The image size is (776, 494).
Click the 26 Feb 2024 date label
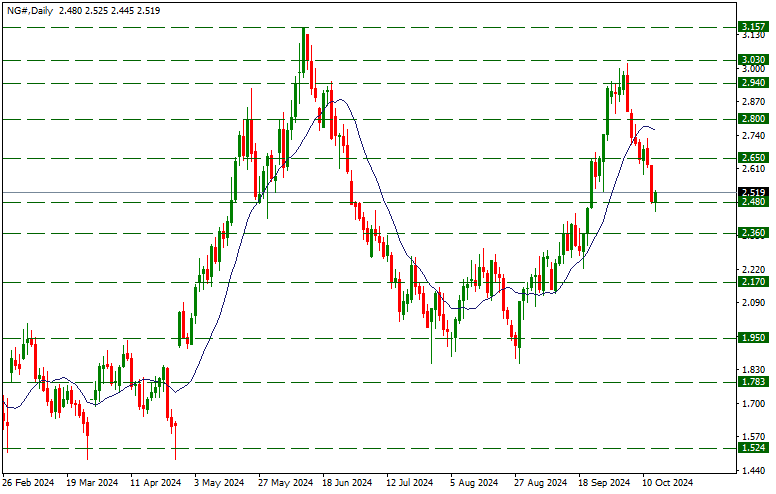point(28,482)
